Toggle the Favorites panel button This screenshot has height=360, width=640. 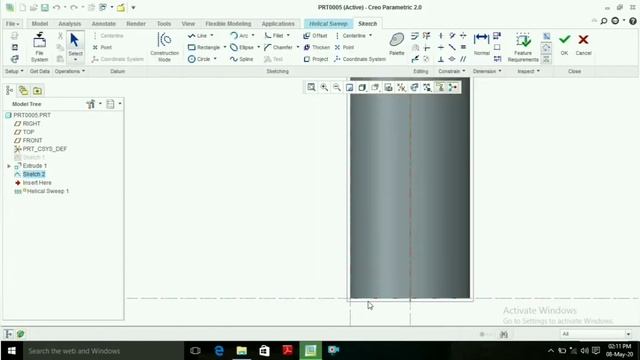[x=37, y=91]
